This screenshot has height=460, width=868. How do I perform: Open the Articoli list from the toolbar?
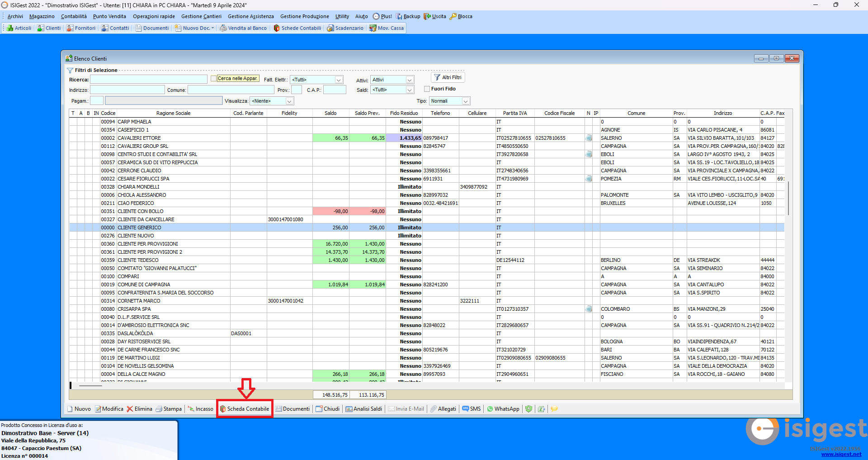click(x=19, y=28)
